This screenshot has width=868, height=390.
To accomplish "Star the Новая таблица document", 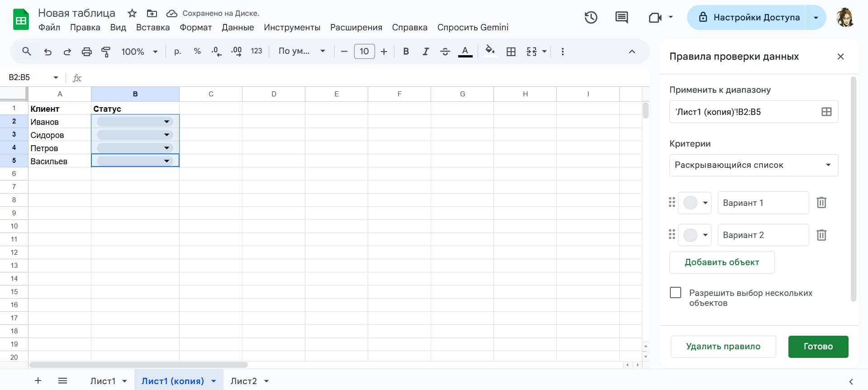I will [132, 13].
